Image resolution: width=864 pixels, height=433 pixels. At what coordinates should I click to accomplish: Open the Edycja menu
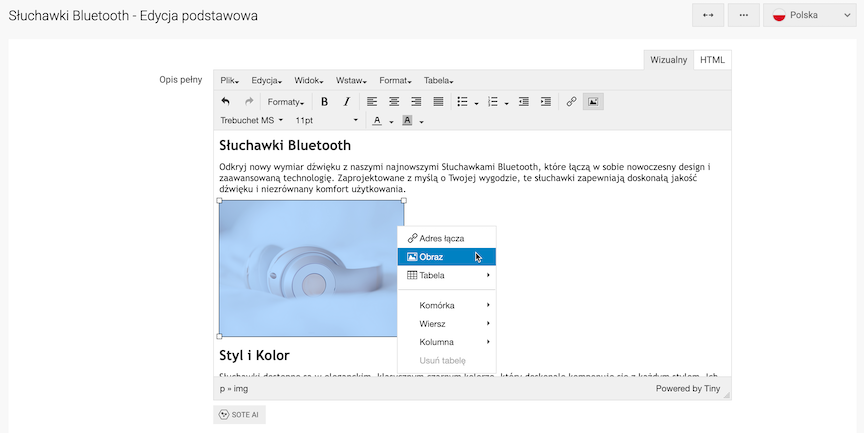point(267,80)
